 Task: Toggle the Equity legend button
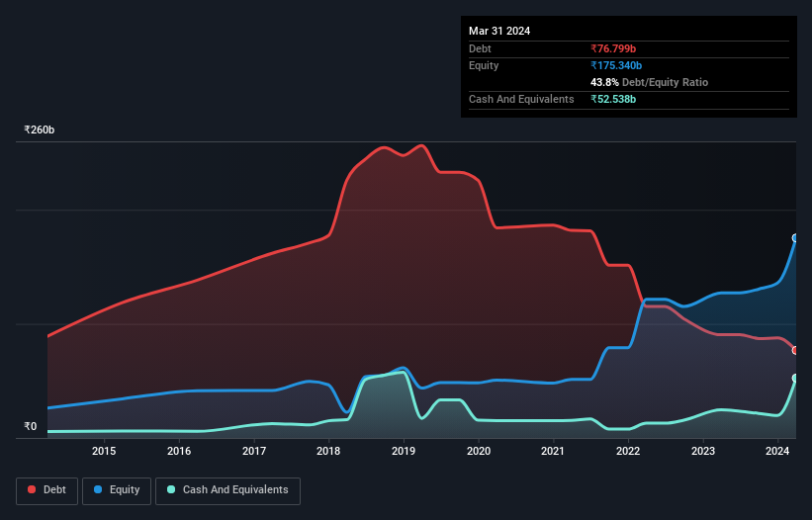pyautogui.click(x=117, y=490)
